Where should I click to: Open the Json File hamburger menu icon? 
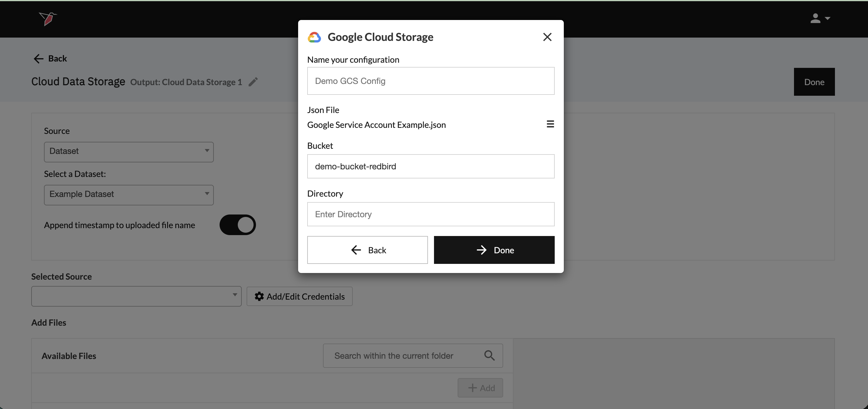[x=550, y=124]
